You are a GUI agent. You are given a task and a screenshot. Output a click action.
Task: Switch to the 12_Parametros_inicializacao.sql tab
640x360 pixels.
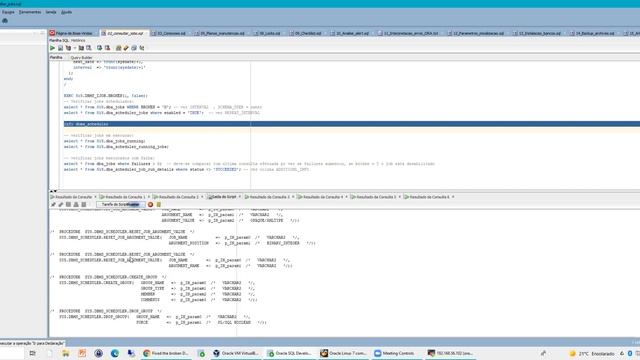pyautogui.click(x=478, y=33)
